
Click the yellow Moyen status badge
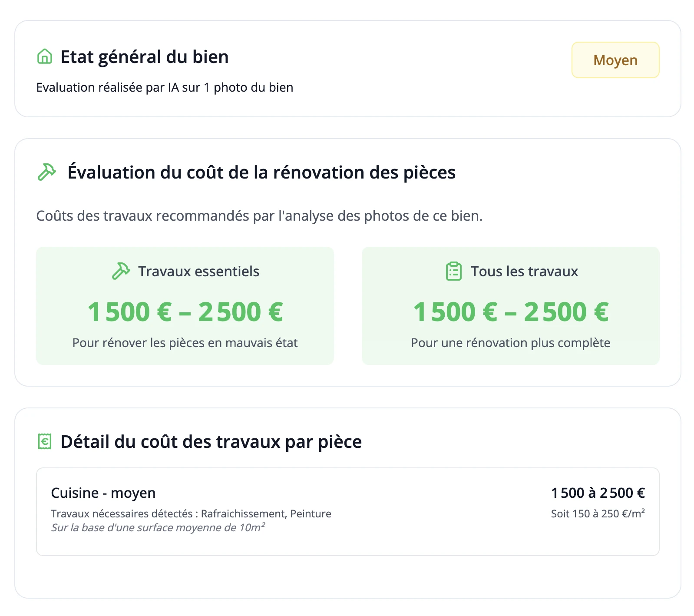[615, 60]
